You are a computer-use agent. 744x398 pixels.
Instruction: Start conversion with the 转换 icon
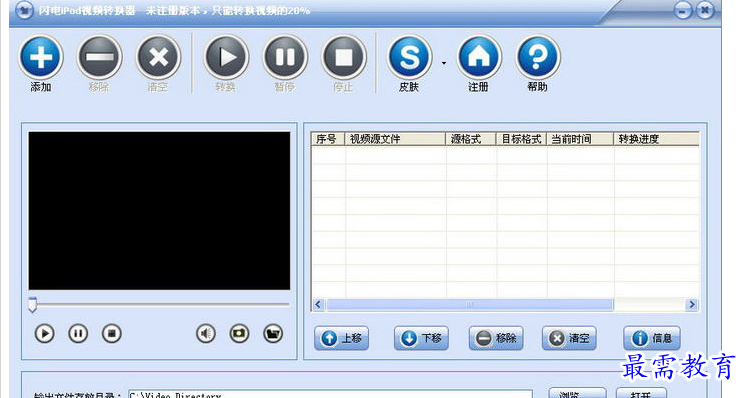coord(226,57)
